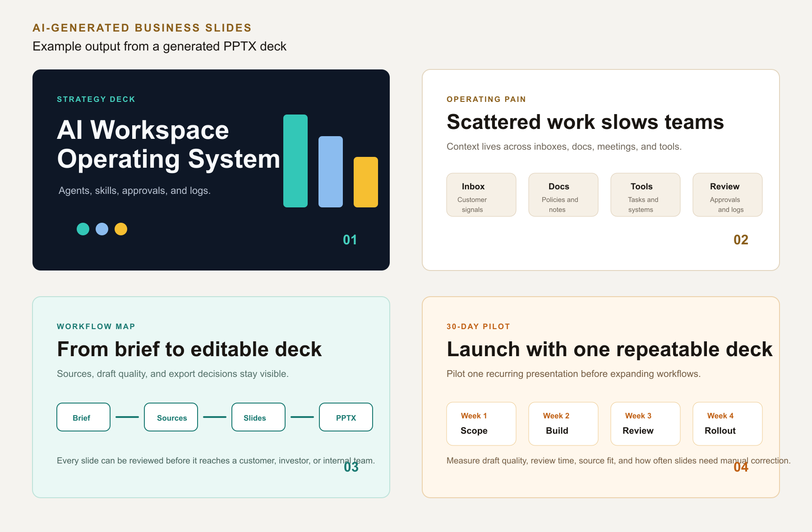
Task: Select the Brief step box
Action: point(83,417)
